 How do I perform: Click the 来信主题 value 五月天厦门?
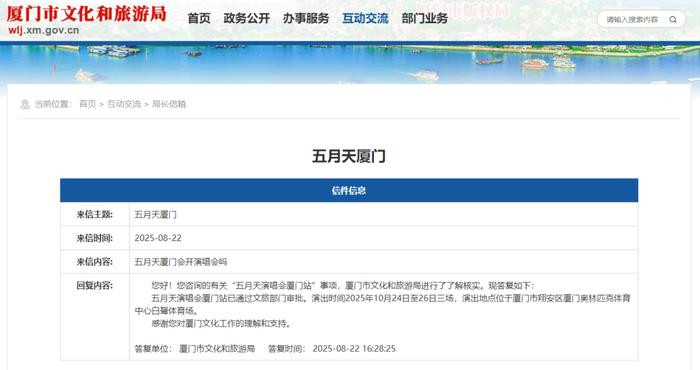(155, 215)
